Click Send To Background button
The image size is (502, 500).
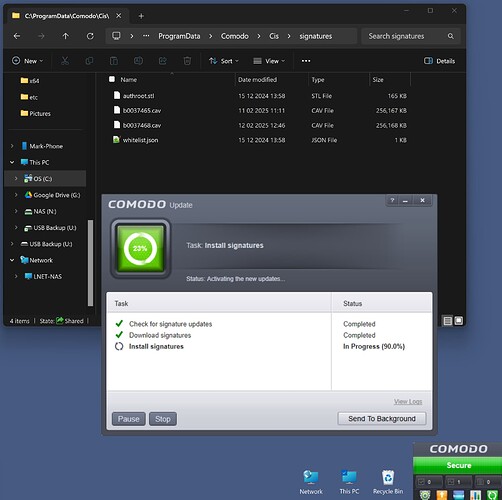pyautogui.click(x=382, y=419)
